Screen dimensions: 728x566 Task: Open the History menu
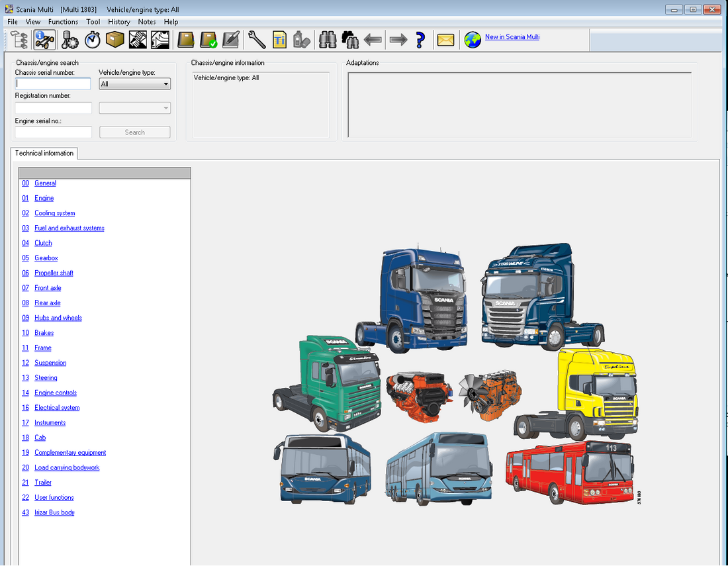point(119,22)
